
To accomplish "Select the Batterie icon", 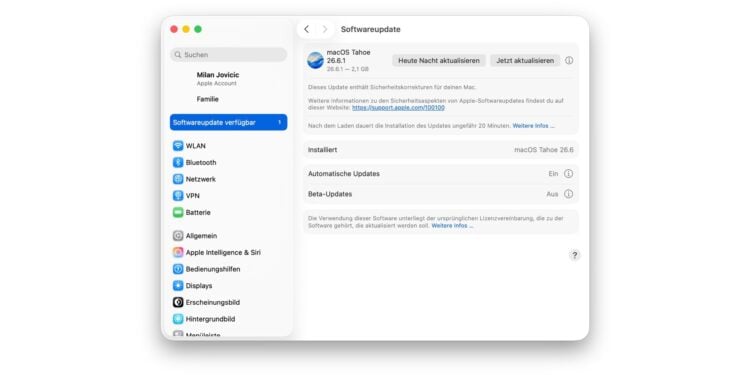I will pyautogui.click(x=178, y=212).
